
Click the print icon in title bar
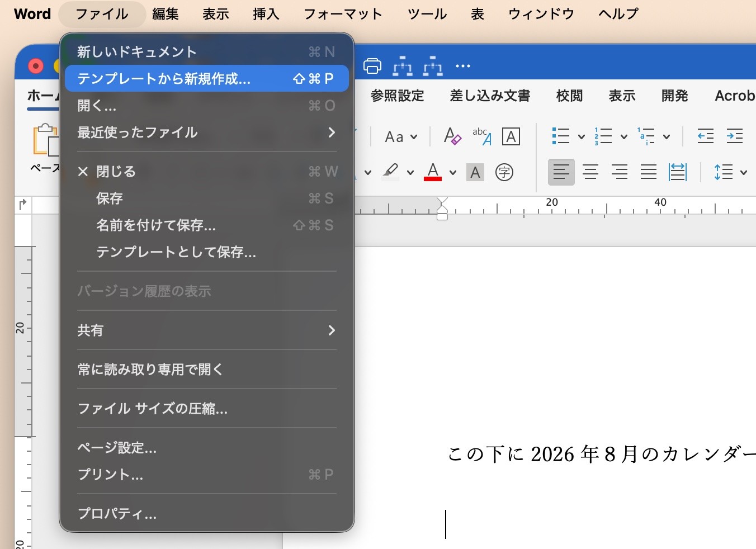tap(372, 66)
